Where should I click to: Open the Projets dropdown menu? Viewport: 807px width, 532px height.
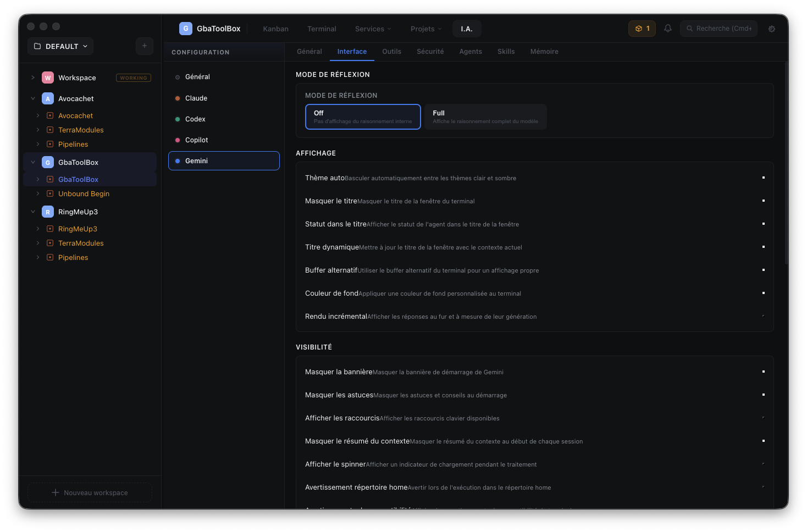click(x=426, y=29)
